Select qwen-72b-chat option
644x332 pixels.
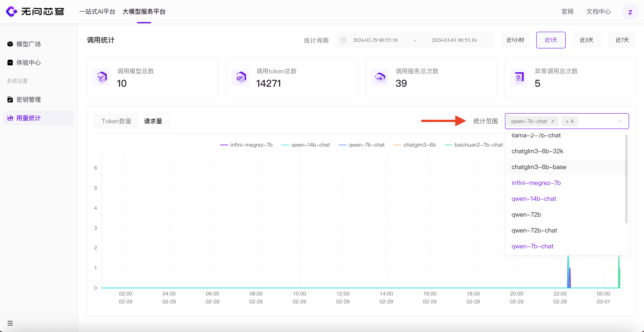click(x=565, y=231)
